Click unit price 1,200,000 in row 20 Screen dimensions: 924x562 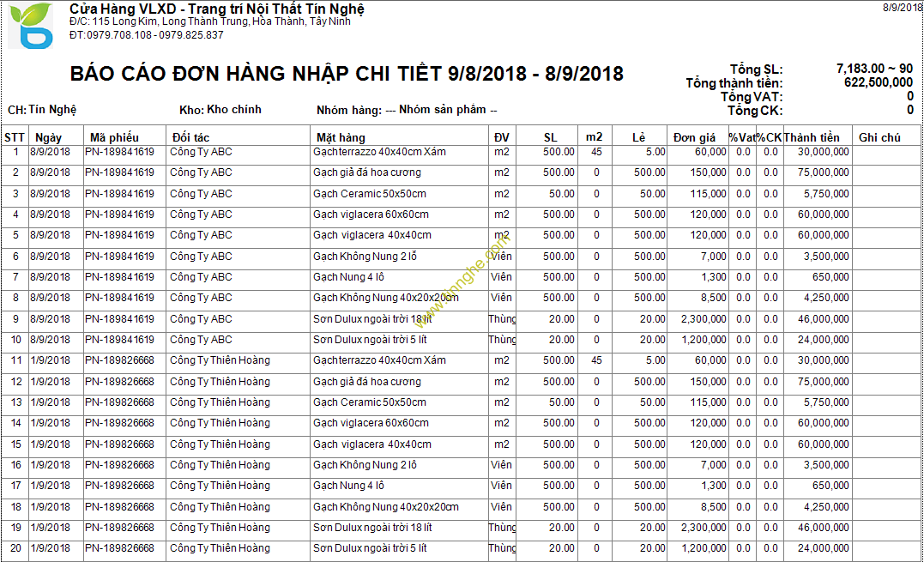[x=704, y=548]
